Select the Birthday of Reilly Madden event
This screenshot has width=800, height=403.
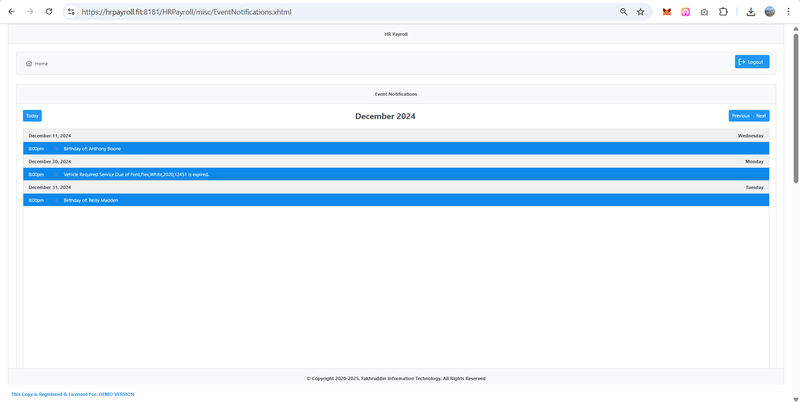[92, 200]
